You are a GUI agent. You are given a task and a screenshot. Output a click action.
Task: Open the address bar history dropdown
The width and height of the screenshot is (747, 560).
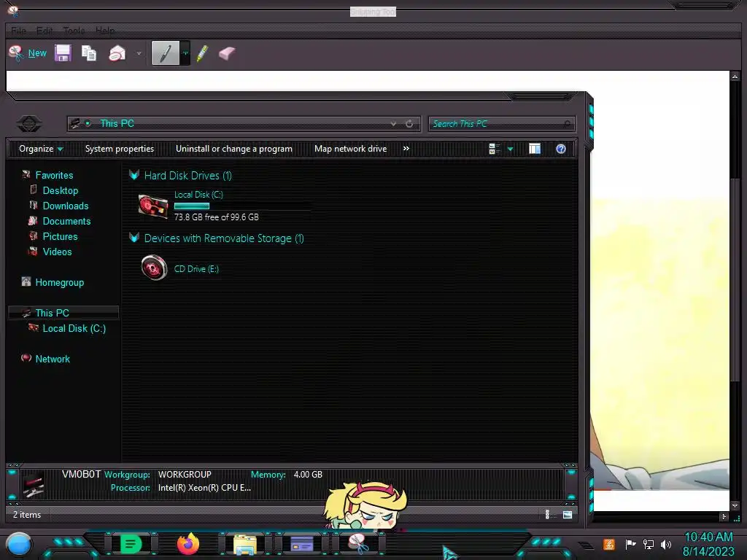tap(393, 124)
